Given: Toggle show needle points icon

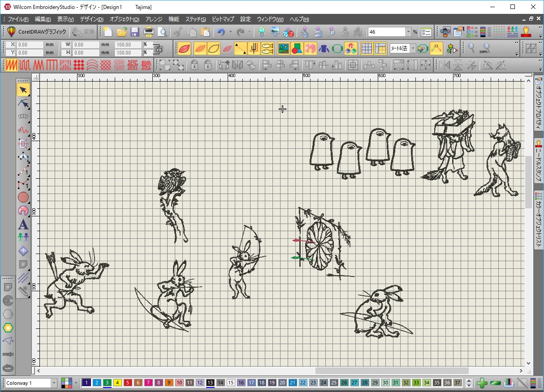Looking at the screenshot, I should click(x=228, y=48).
